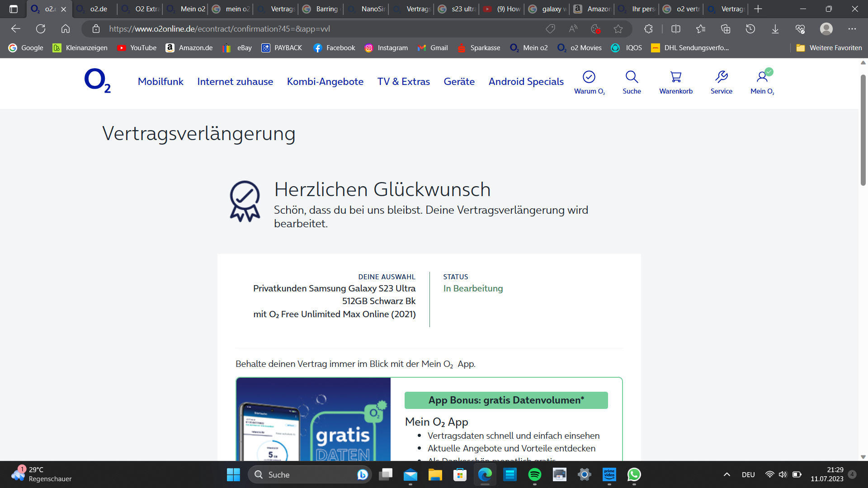The height and width of the screenshot is (488, 868).
Task: Switch to the o2.de tab
Action: point(95,9)
